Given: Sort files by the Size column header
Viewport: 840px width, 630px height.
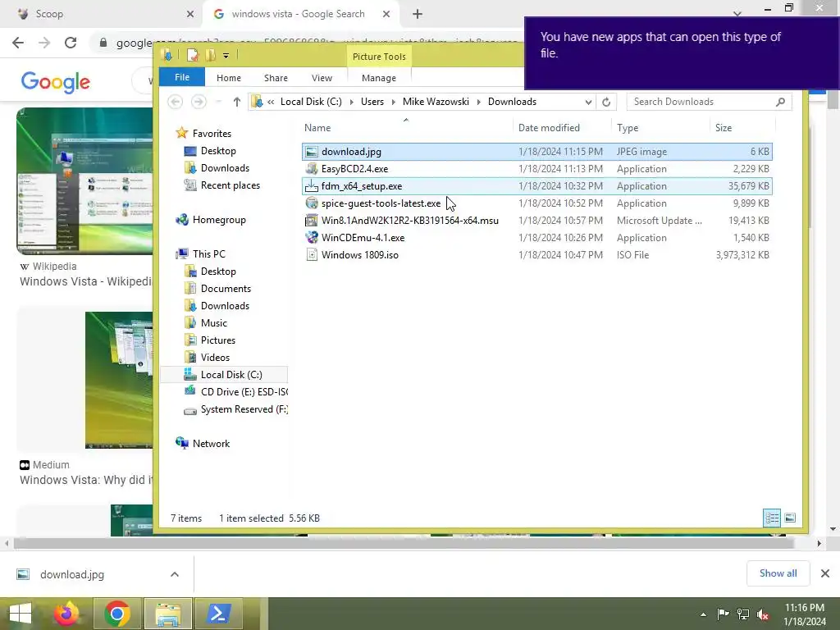Looking at the screenshot, I should [724, 127].
